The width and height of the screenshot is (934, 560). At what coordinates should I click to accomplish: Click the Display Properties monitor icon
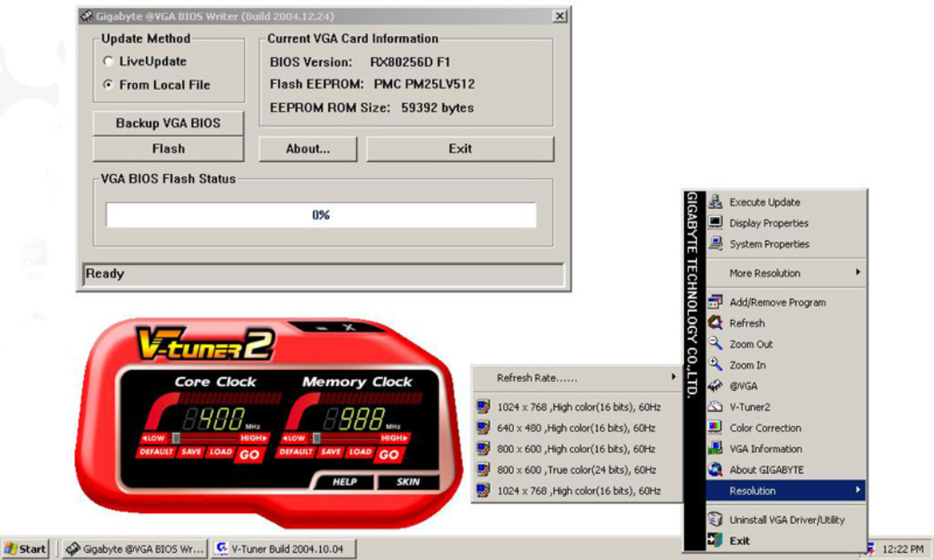(x=714, y=223)
